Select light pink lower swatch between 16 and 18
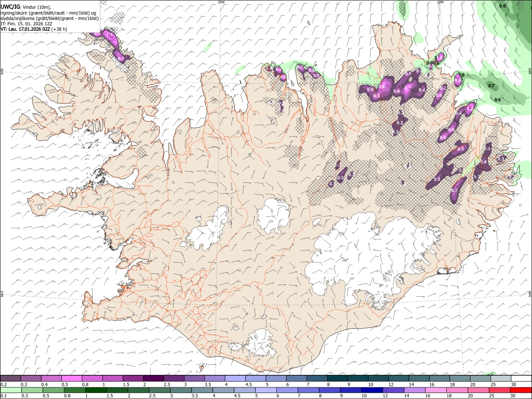The width and height of the screenshot is (532, 399). 436,390
